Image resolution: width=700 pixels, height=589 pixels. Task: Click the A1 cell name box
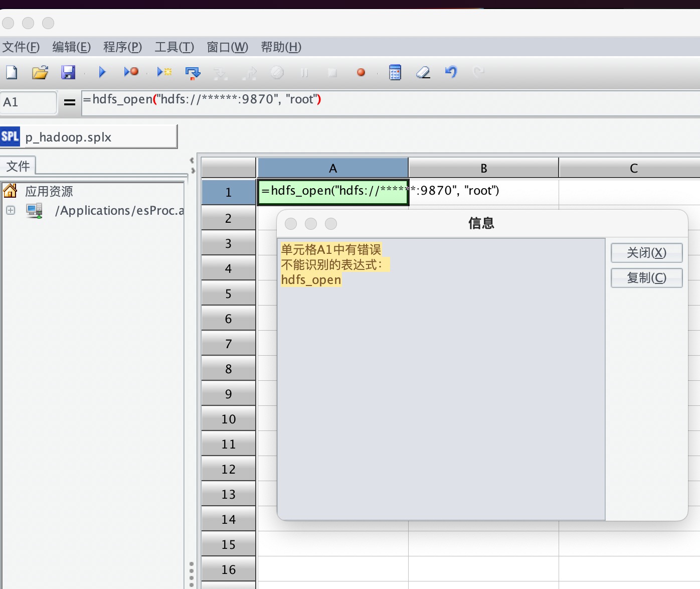(x=29, y=103)
